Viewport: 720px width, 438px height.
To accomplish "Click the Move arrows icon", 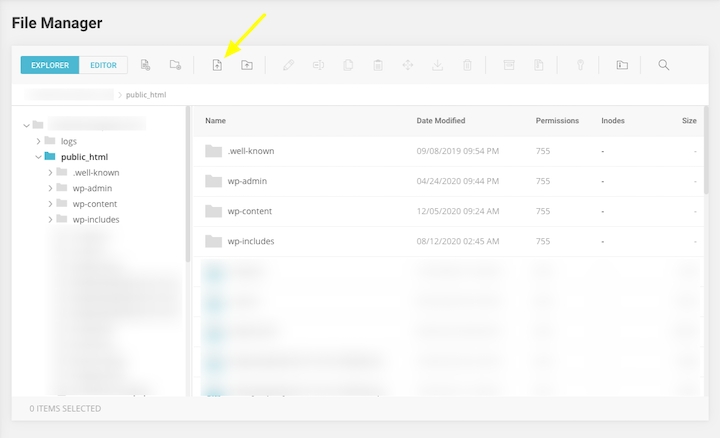I will pyautogui.click(x=408, y=65).
